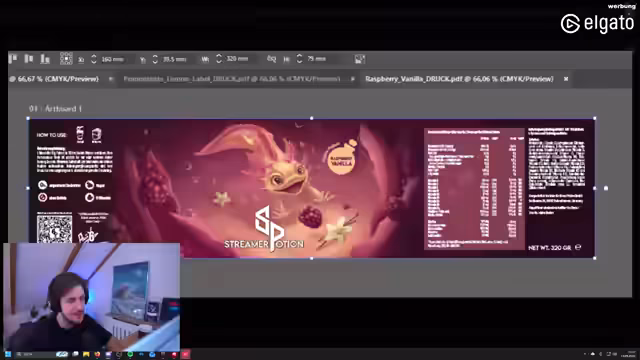Open the transform options icon in control bar
The height and width of the screenshot is (360, 640).
point(360,59)
